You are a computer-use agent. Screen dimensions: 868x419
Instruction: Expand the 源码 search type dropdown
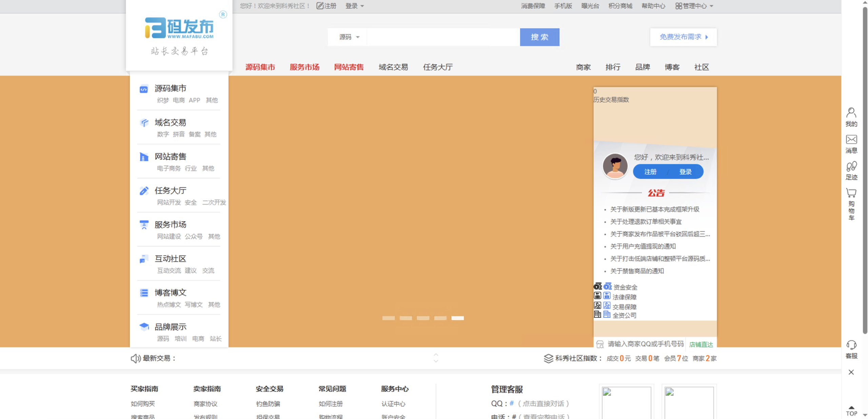349,37
